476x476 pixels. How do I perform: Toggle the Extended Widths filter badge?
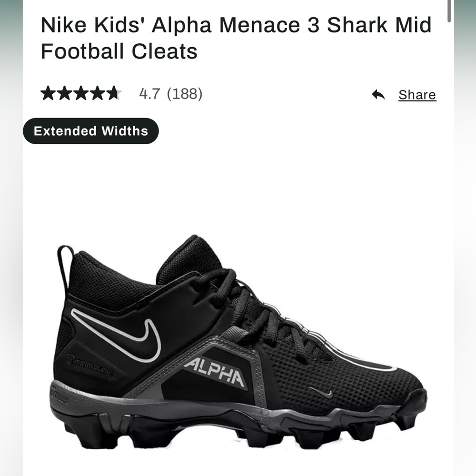pyautogui.click(x=90, y=130)
